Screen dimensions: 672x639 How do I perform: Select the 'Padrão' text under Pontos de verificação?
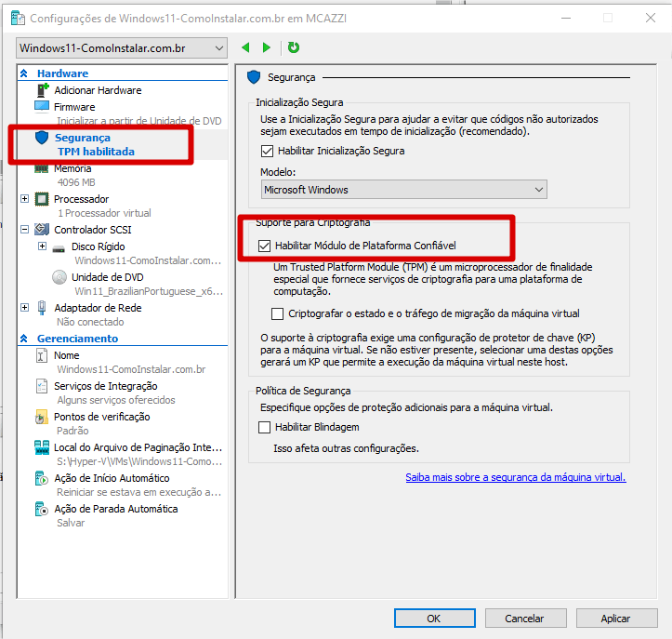click(x=72, y=431)
